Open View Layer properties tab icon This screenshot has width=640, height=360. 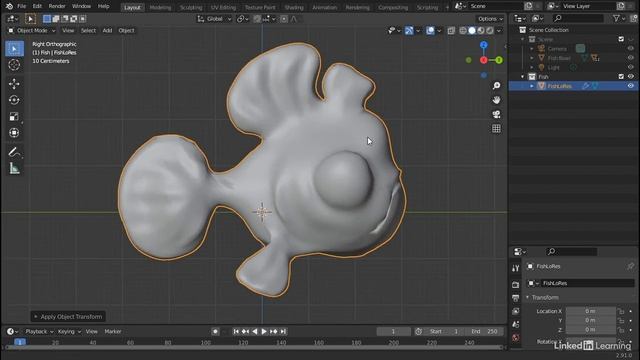(x=516, y=311)
